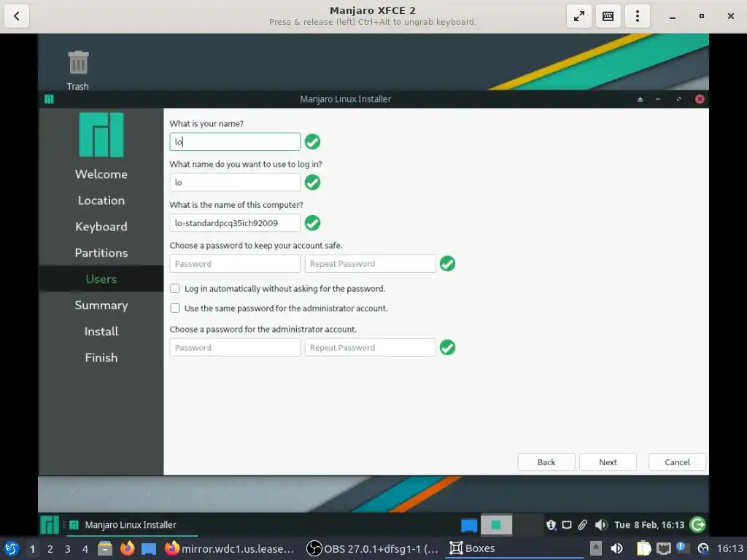Select the Summary step in sidebar
The width and height of the screenshot is (747, 560).
[101, 306]
